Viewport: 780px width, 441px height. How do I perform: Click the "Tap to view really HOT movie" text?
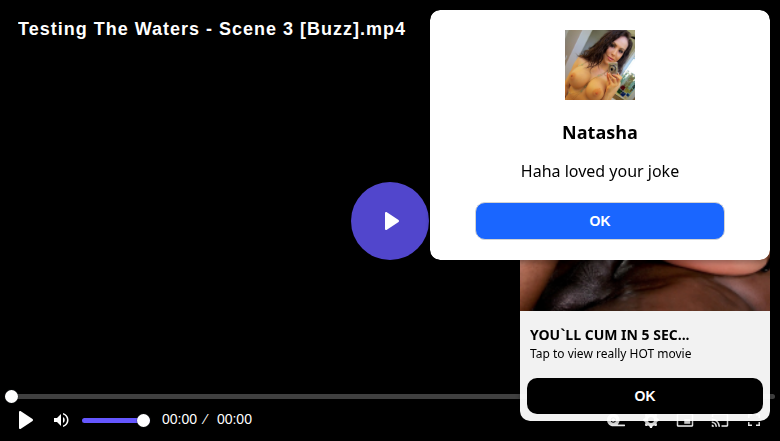(x=610, y=353)
